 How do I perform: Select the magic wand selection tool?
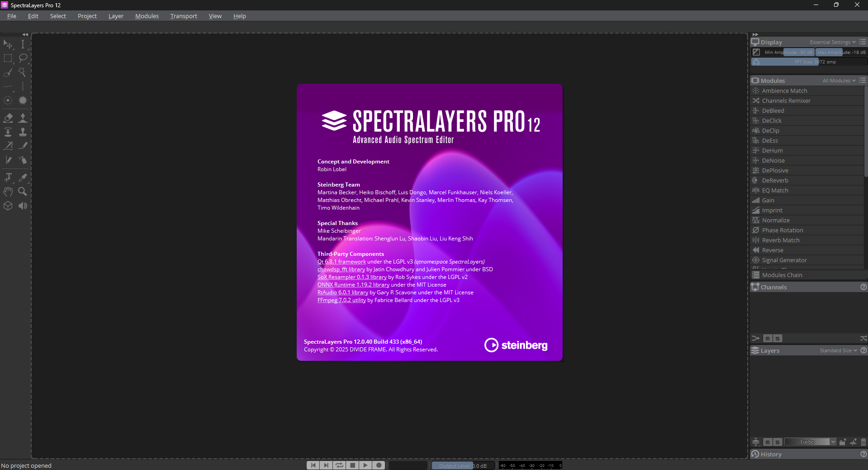pyautogui.click(x=22, y=72)
